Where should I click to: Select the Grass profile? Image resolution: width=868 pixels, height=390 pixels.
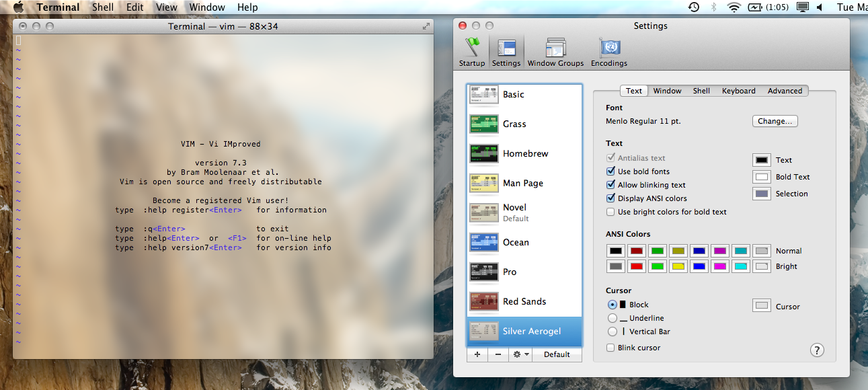point(524,124)
